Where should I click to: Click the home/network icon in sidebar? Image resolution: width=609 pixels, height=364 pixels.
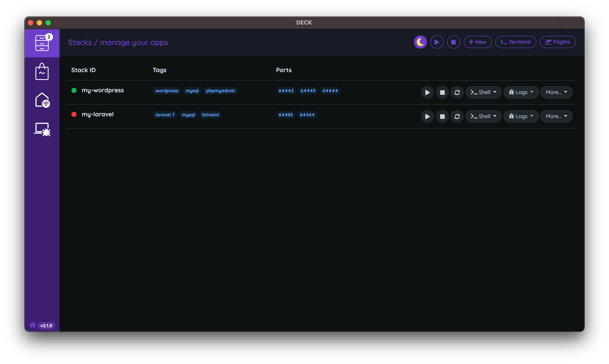click(x=42, y=101)
